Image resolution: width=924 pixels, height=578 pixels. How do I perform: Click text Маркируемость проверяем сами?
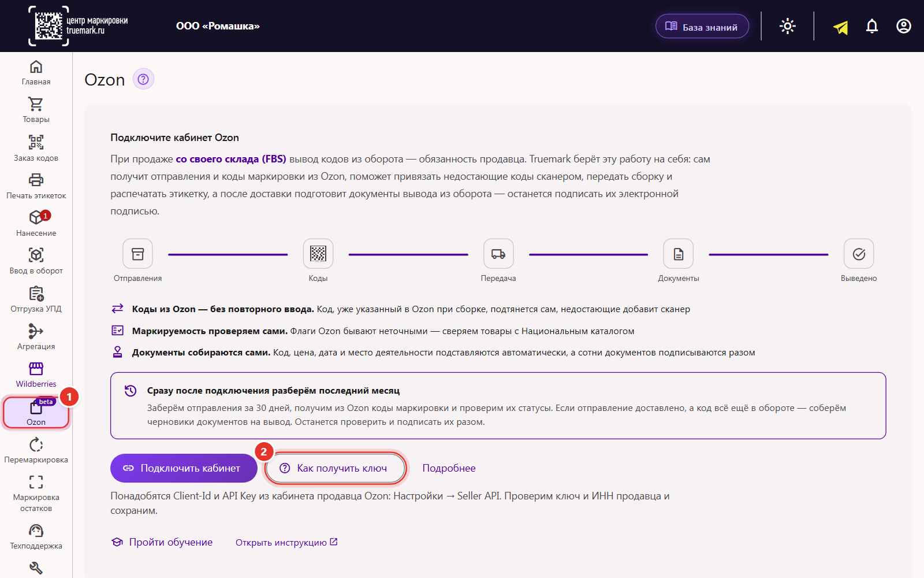click(x=210, y=331)
